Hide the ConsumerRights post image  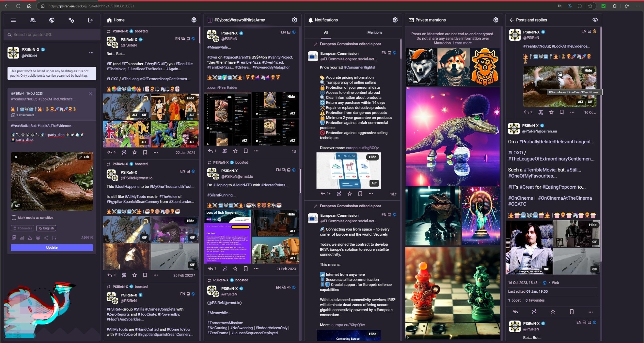(x=372, y=157)
